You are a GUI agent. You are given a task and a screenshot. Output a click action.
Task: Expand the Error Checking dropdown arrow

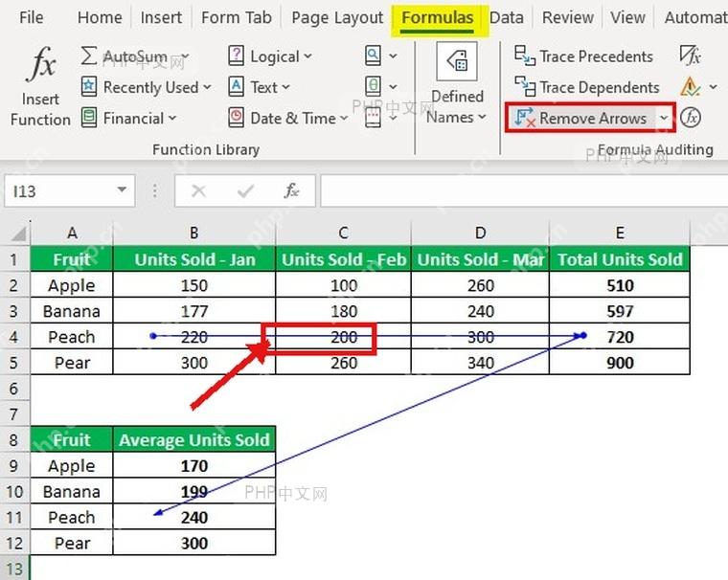(x=713, y=87)
